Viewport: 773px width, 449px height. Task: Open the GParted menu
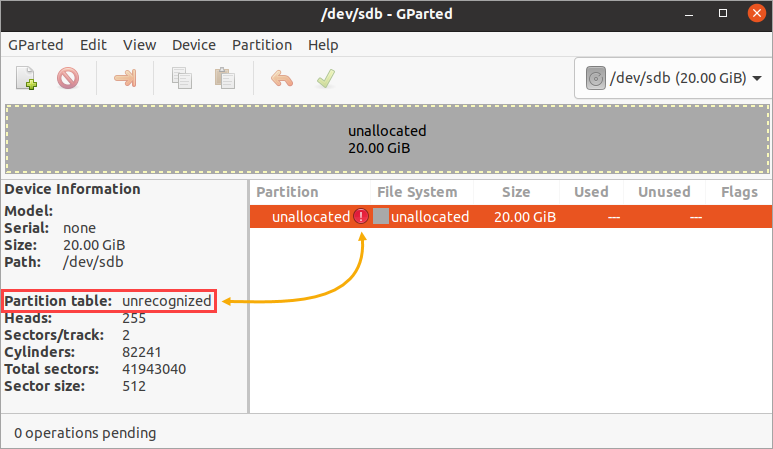click(x=35, y=45)
